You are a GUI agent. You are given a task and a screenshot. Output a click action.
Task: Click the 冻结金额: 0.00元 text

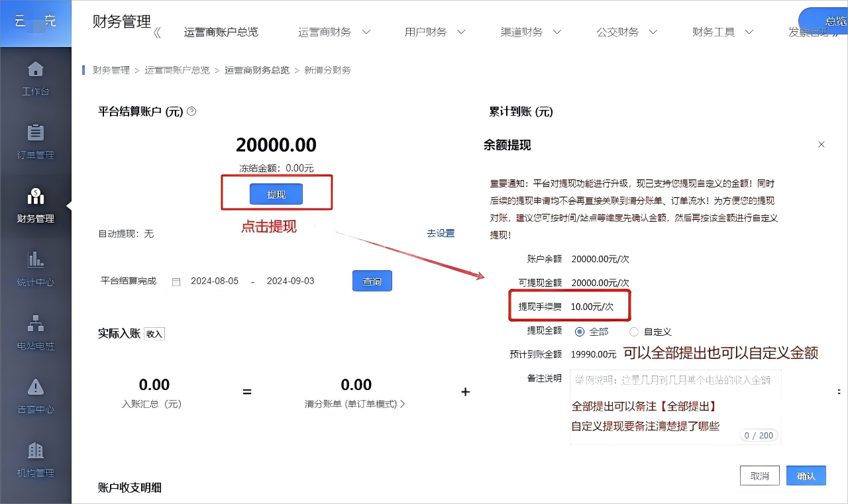pos(276,169)
